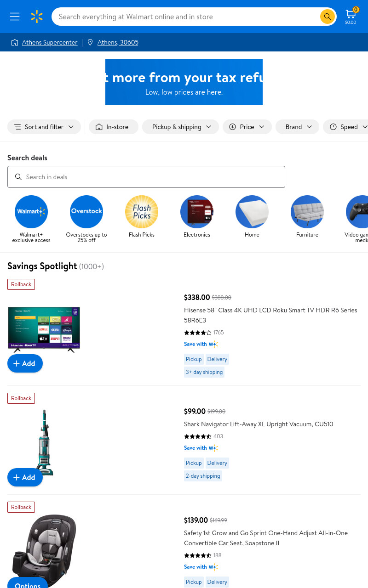The width and height of the screenshot is (368, 588).
Task: Open the Safety 1st car seat image
Action: coord(44,550)
